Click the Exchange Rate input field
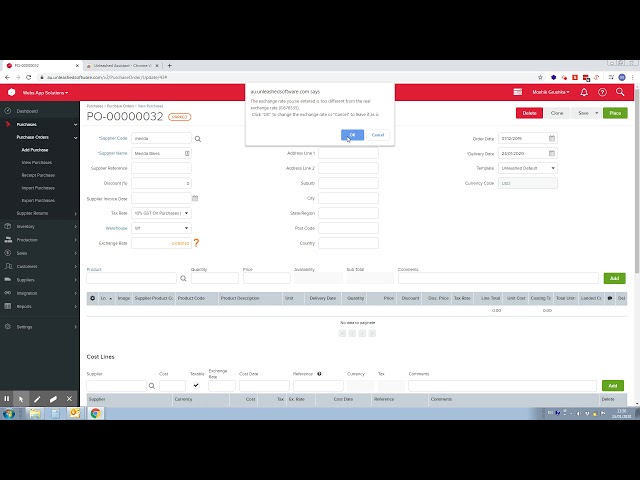The width and height of the screenshot is (640, 480). pos(161,243)
